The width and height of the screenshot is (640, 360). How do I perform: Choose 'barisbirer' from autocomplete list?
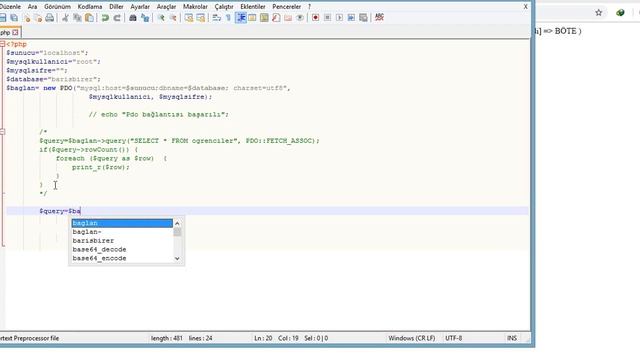click(122, 241)
